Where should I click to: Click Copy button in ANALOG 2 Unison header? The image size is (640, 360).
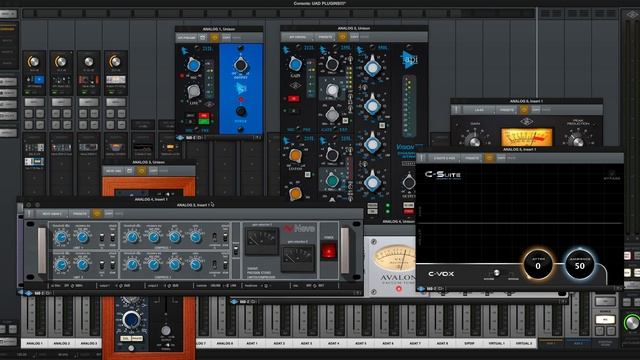pyautogui.click(x=354, y=37)
